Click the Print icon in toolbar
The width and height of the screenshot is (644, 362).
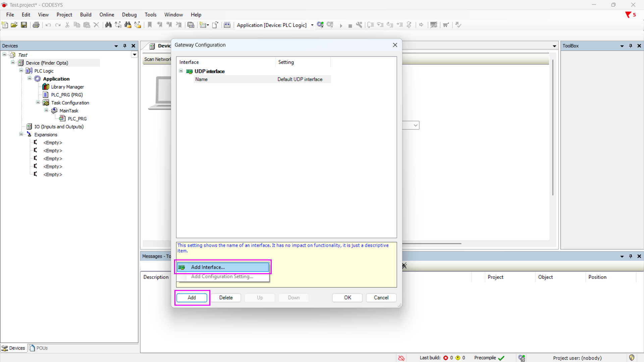coord(36,25)
